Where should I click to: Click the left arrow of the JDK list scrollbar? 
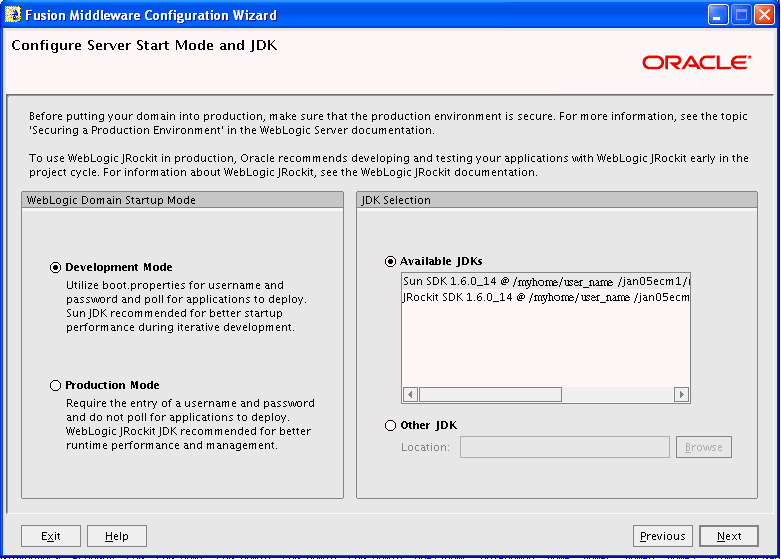[x=410, y=395]
